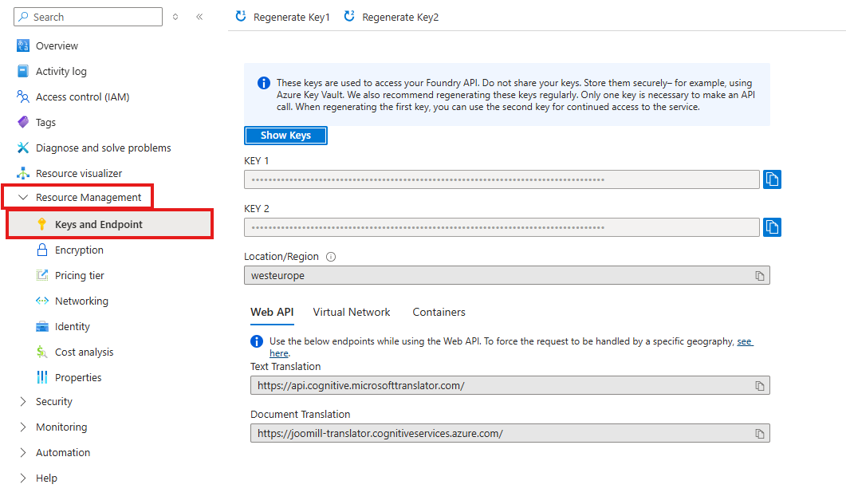Click the Regenerate Key1 refresh icon

pyautogui.click(x=241, y=16)
